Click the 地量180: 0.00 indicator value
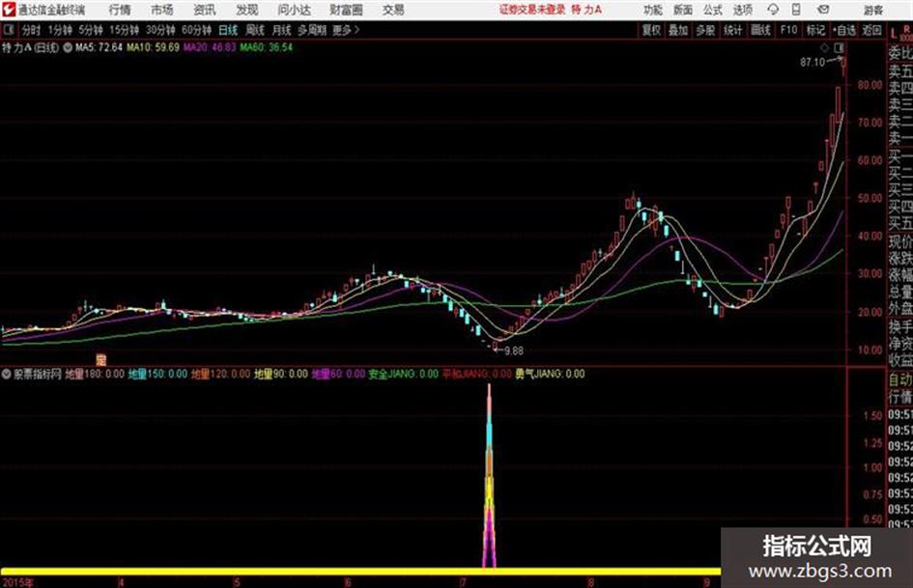The width and height of the screenshot is (913, 588). (95, 375)
